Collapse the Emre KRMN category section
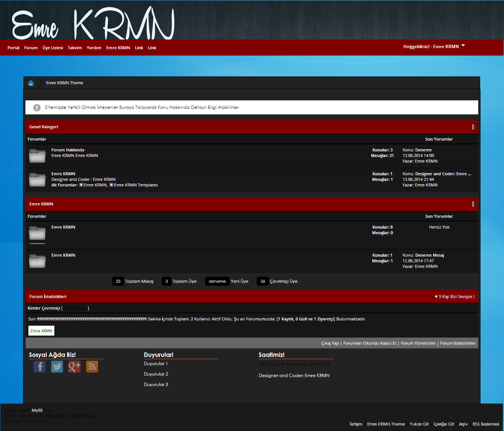This screenshot has height=431, width=504. (x=473, y=204)
